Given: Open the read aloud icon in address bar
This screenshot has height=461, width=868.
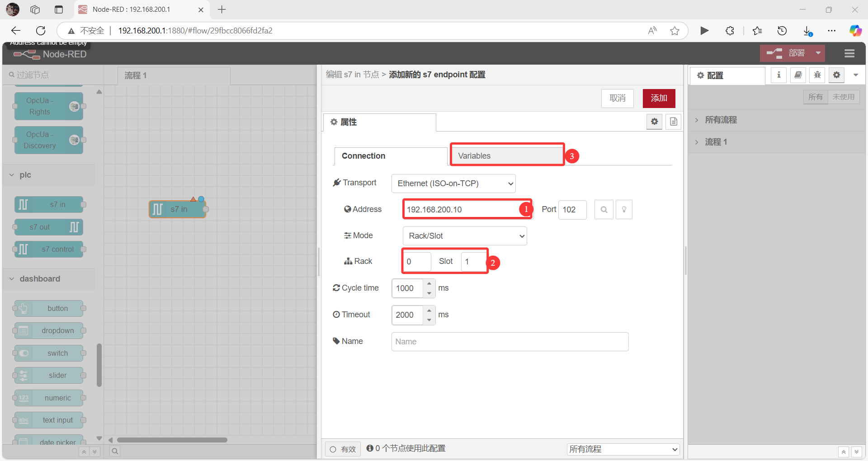Looking at the screenshot, I should (x=652, y=31).
